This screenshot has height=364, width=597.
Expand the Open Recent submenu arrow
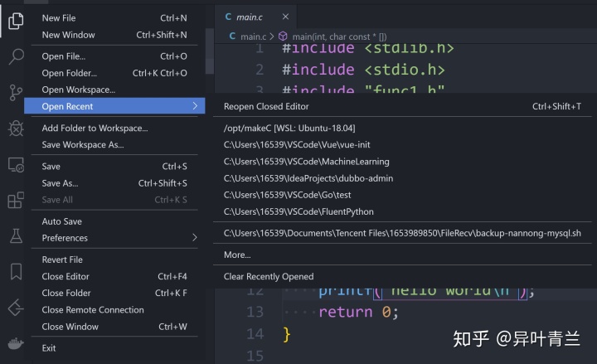point(195,106)
